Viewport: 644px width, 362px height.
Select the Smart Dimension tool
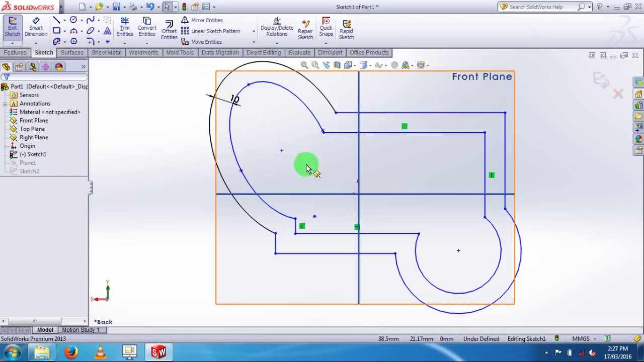(36, 27)
